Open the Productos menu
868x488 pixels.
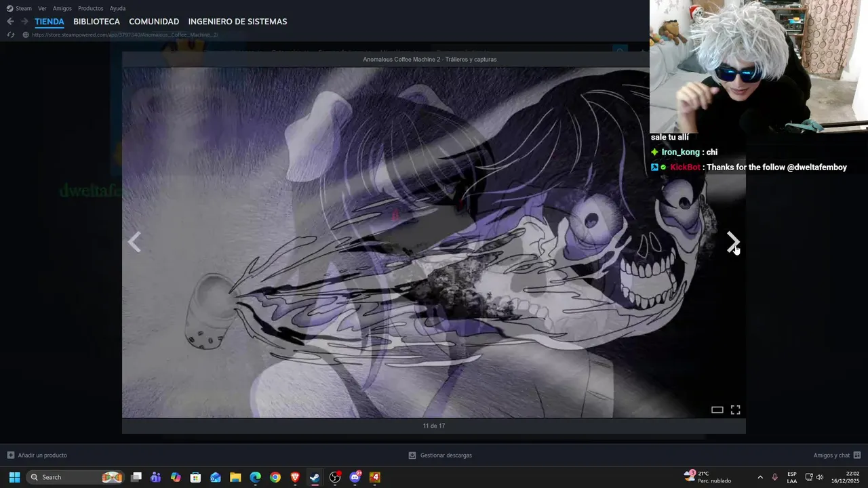click(x=91, y=8)
